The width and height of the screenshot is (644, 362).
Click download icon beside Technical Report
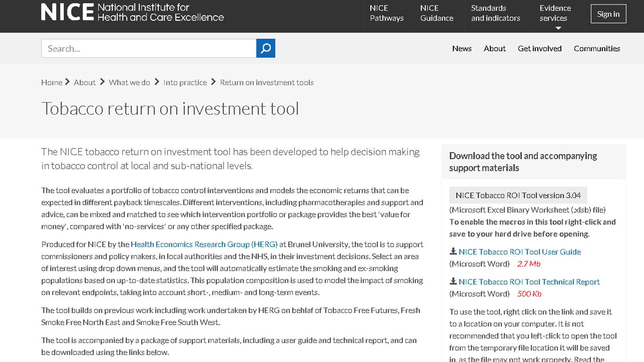click(453, 281)
